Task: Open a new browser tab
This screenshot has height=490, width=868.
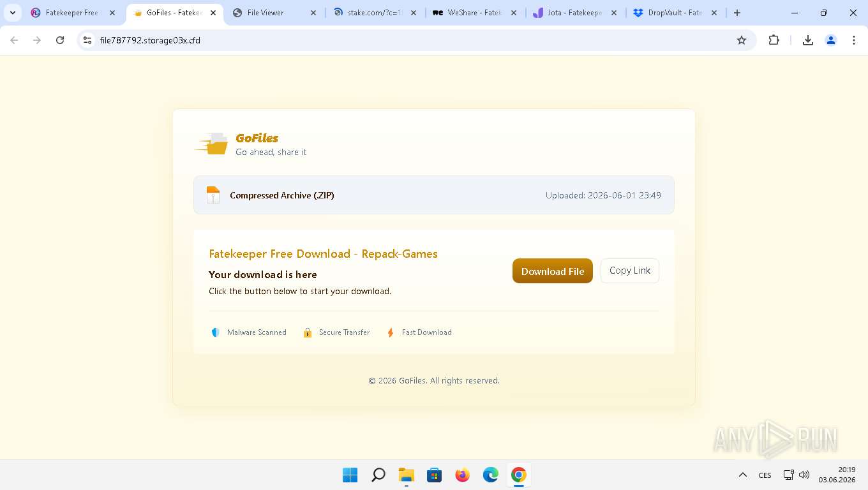Action: pyautogui.click(x=737, y=13)
